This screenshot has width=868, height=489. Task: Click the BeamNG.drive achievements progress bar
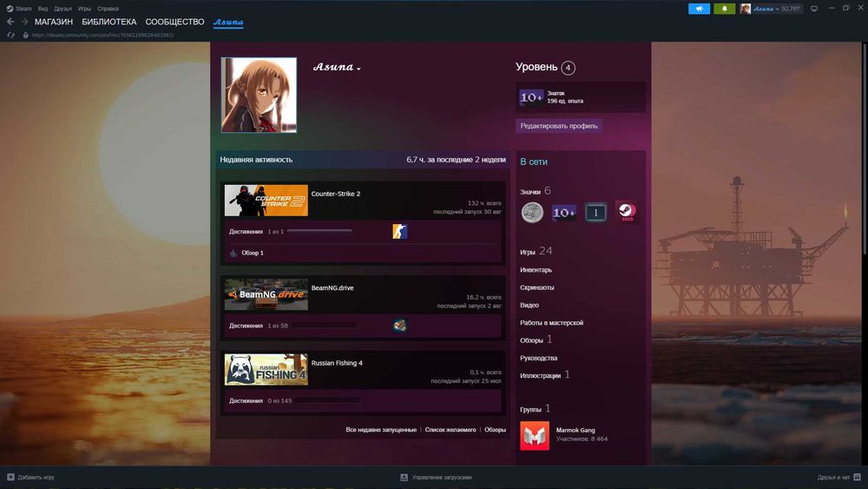[x=324, y=326]
